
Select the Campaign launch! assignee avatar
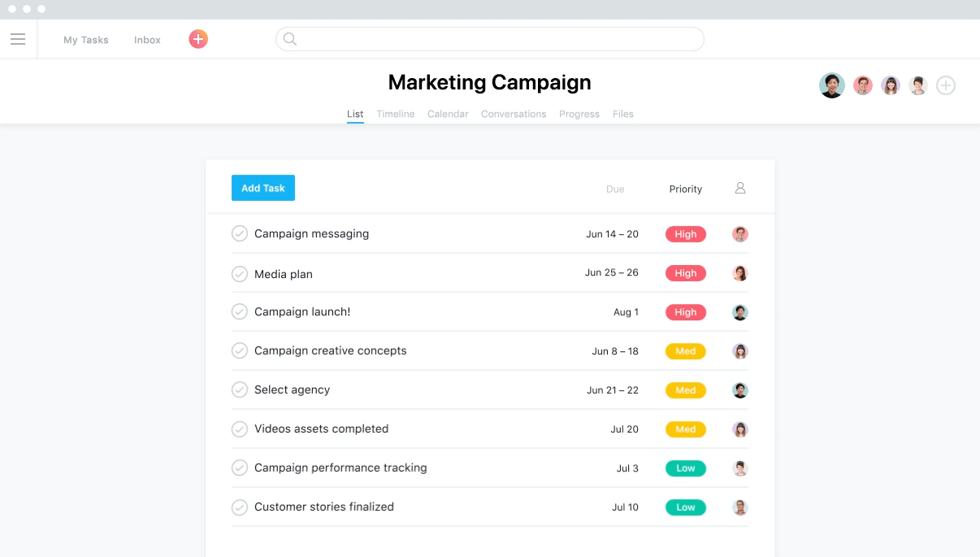point(739,311)
